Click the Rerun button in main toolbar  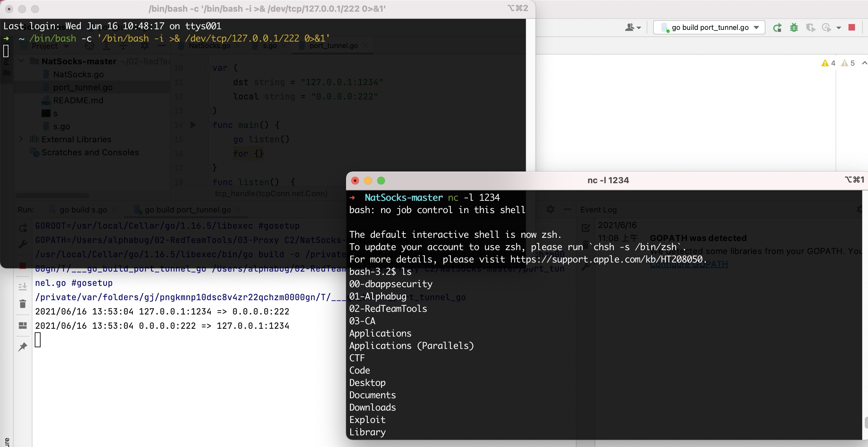[777, 28]
